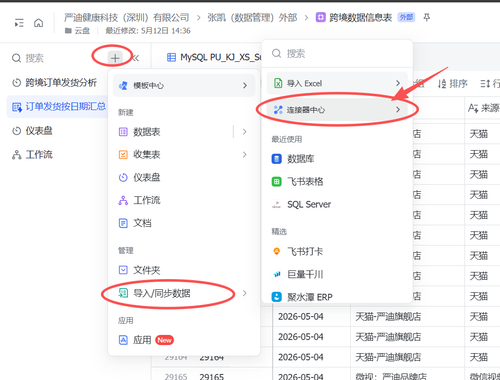Expand the 数据表 submenu chevron

click(245, 132)
